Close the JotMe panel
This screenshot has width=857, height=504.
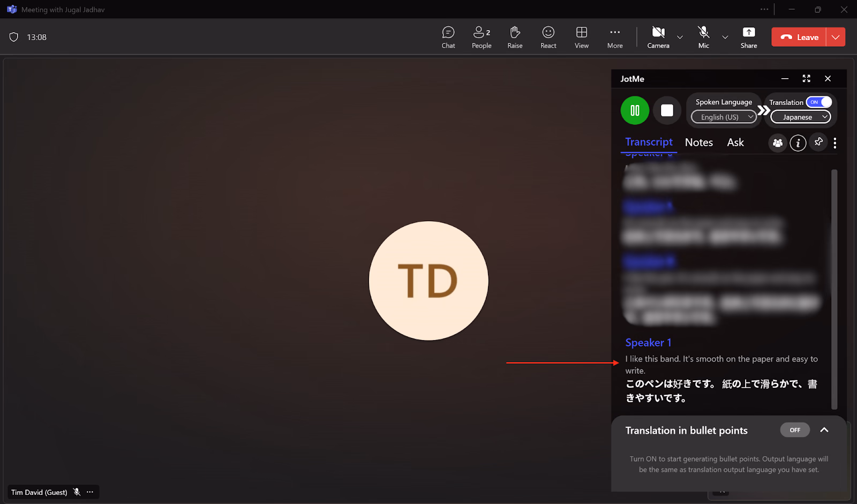coord(828,79)
